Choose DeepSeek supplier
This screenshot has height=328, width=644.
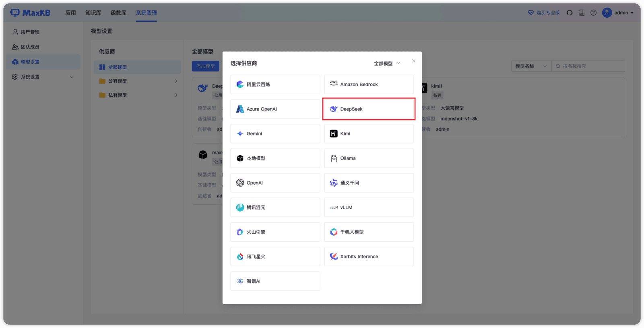[369, 109]
